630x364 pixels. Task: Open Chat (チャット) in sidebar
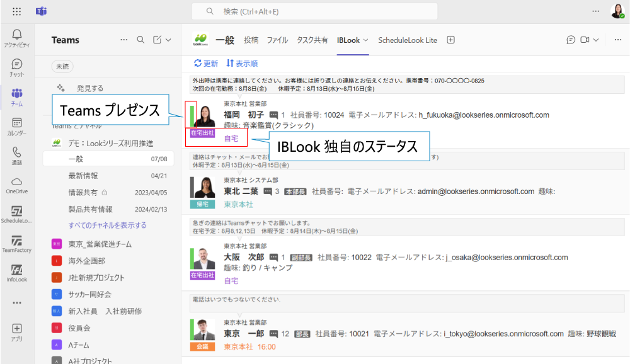[17, 68]
